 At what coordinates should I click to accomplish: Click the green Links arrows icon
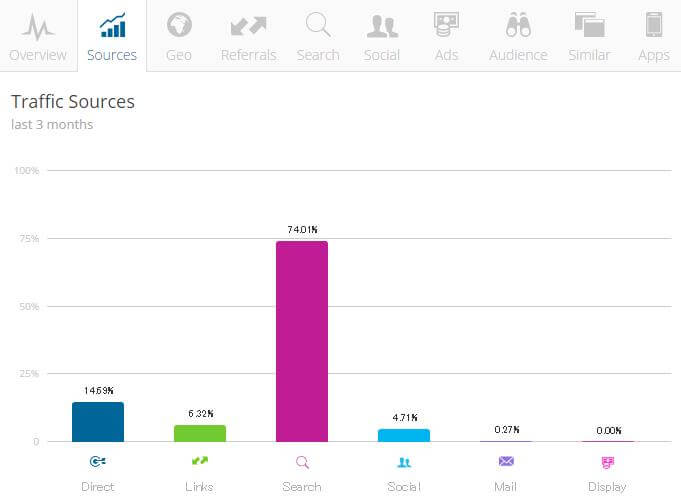tap(200, 460)
